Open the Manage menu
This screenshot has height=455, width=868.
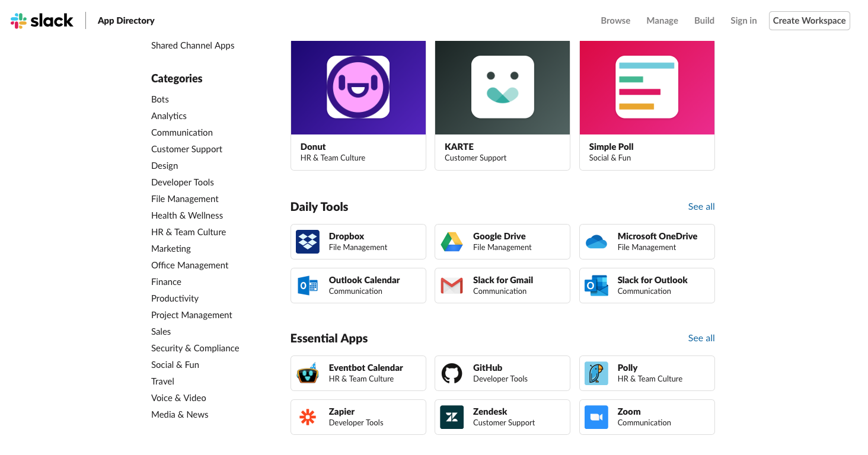point(662,21)
